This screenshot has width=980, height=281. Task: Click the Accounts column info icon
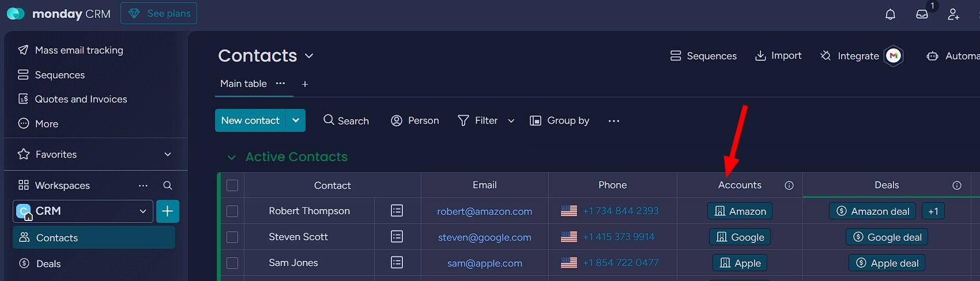[789, 185]
